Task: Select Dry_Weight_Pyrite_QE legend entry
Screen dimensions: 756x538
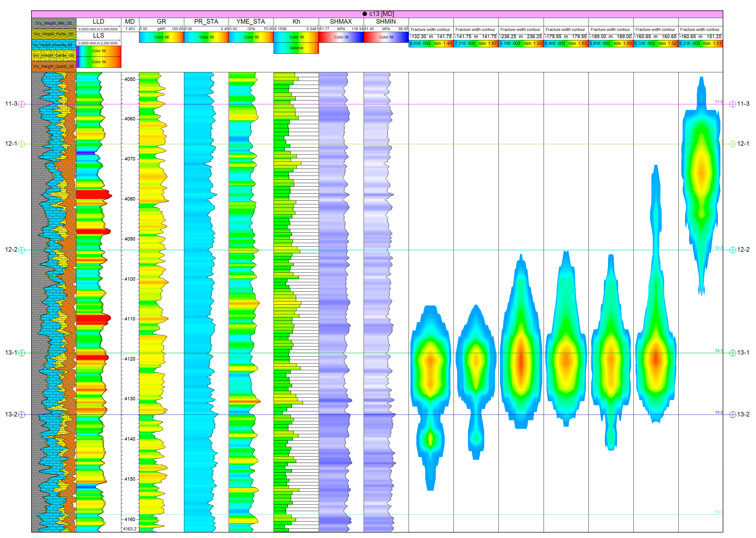Action: (54, 34)
